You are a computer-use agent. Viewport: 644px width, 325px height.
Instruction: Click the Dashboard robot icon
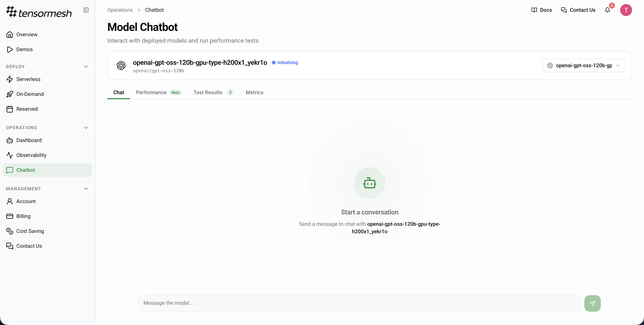10,140
